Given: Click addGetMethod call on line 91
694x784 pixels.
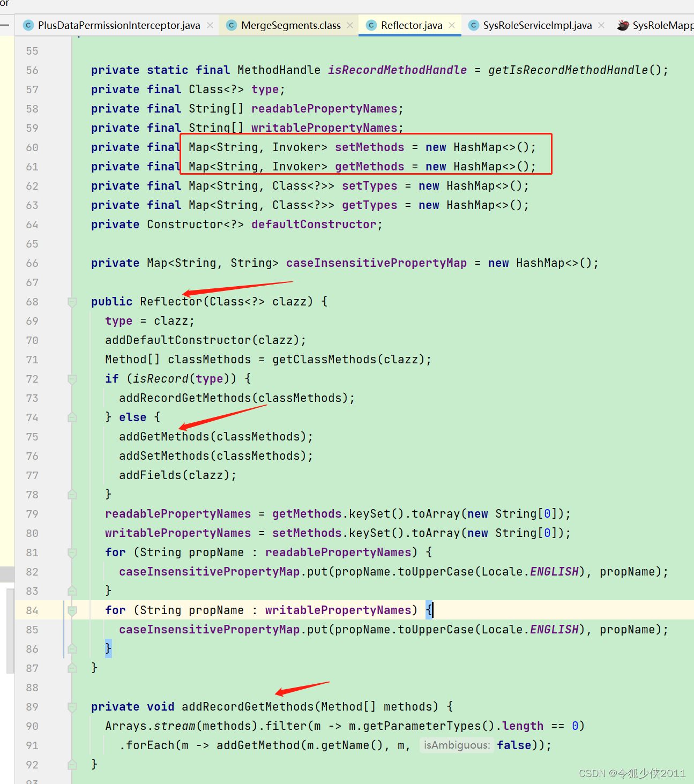Looking at the screenshot, I should coord(258,745).
